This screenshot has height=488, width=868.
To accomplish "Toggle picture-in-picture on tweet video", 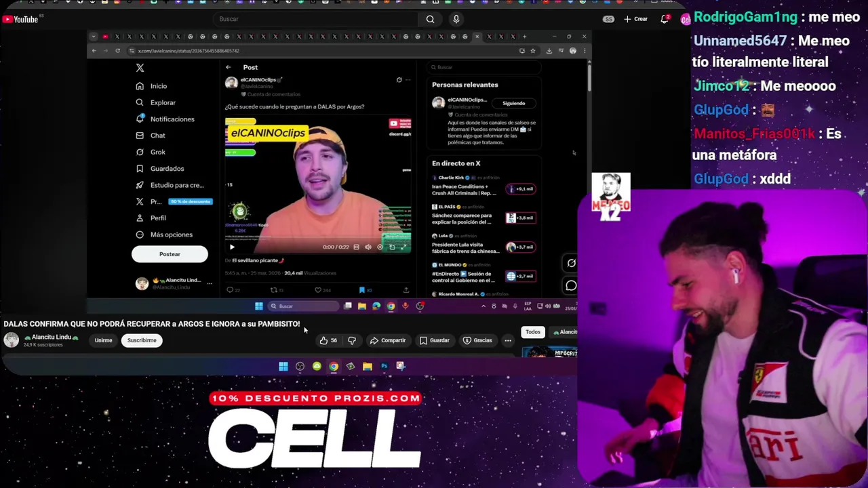I will pyautogui.click(x=392, y=247).
